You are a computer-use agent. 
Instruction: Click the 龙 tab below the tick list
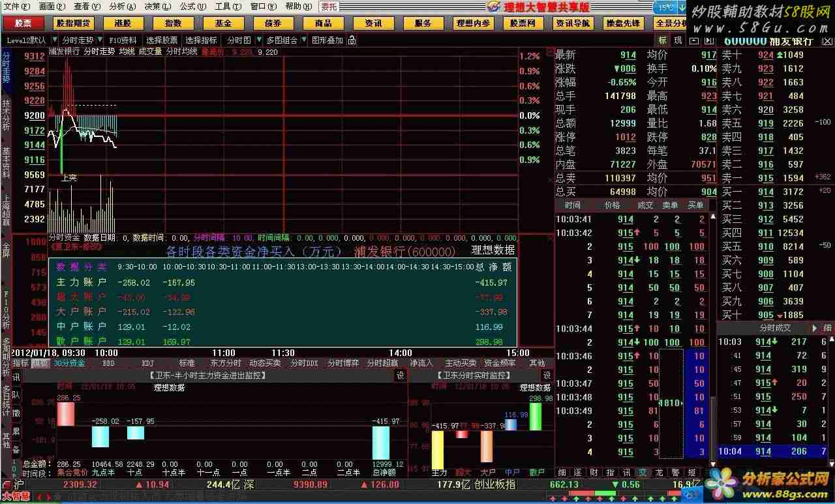coord(658,472)
